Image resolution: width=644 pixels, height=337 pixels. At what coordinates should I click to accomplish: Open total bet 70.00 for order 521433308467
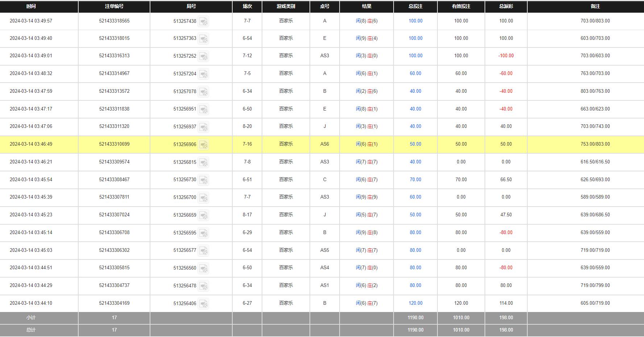415,179
